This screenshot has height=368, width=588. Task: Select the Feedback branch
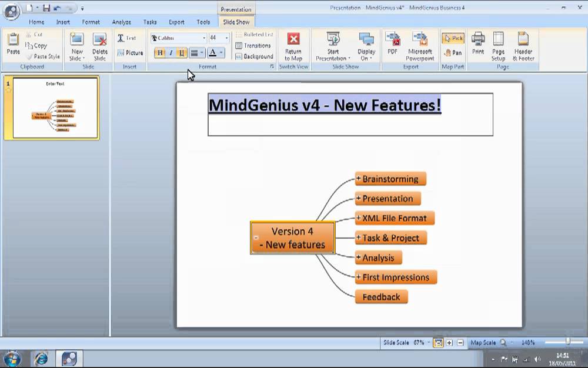(381, 297)
